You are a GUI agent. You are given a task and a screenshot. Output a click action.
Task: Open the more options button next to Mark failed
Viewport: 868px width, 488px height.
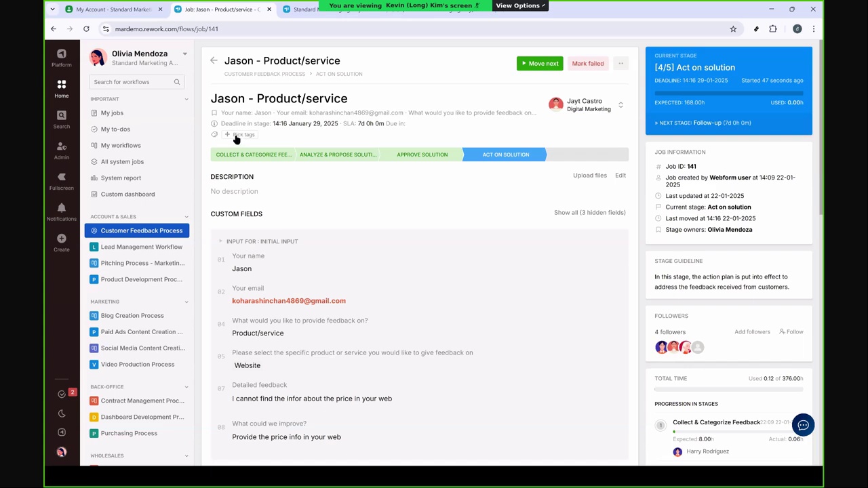tap(620, 64)
